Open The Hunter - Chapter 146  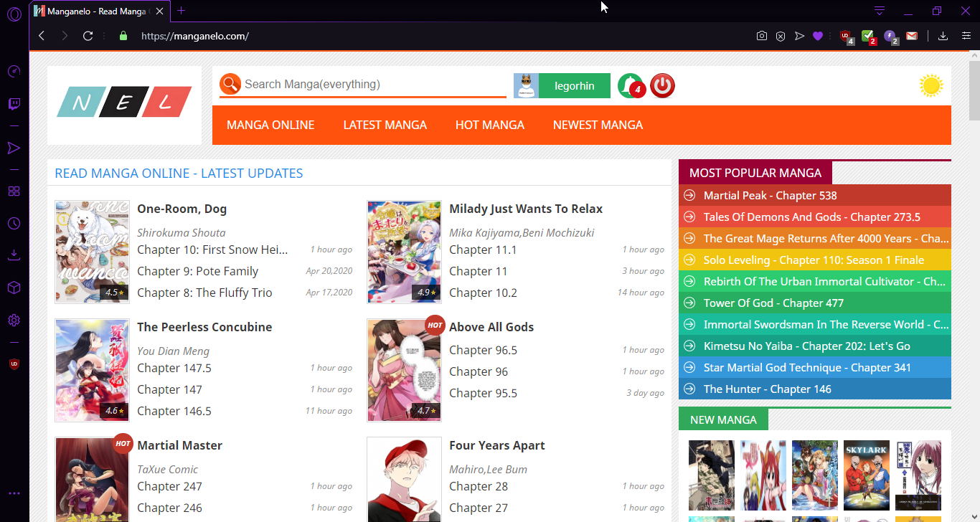coord(768,389)
